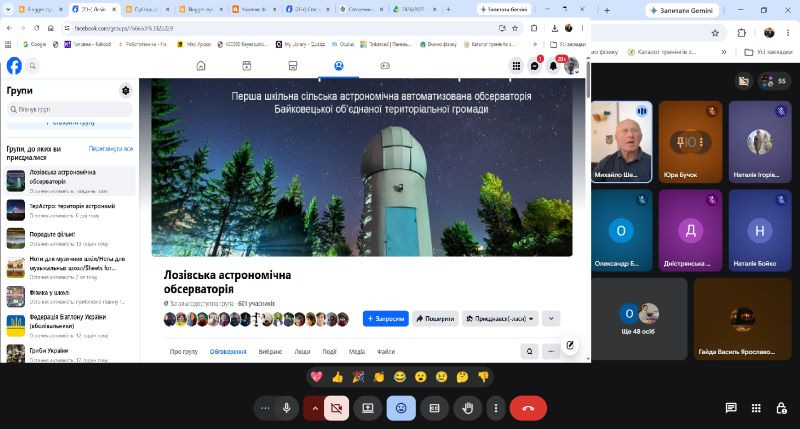This screenshot has height=429, width=800.
Task: Switch to Люди tab
Action: 302,351
